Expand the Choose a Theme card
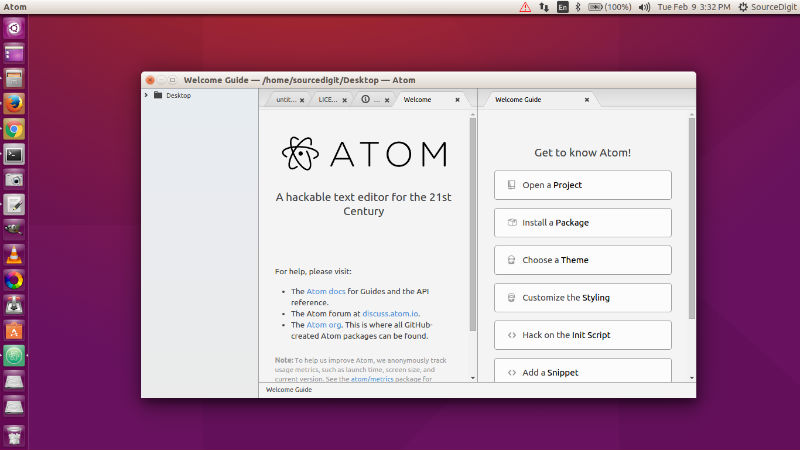The height and width of the screenshot is (450, 800). click(583, 260)
